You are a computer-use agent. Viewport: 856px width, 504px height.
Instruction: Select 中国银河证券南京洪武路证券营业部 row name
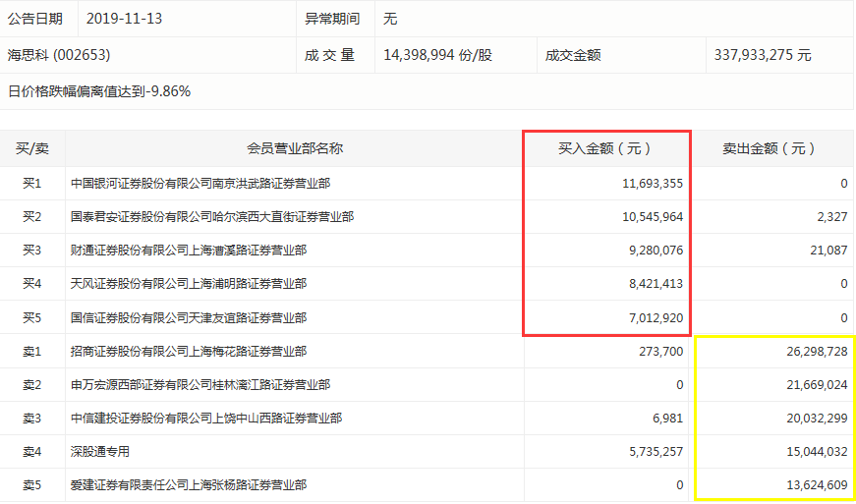200,184
